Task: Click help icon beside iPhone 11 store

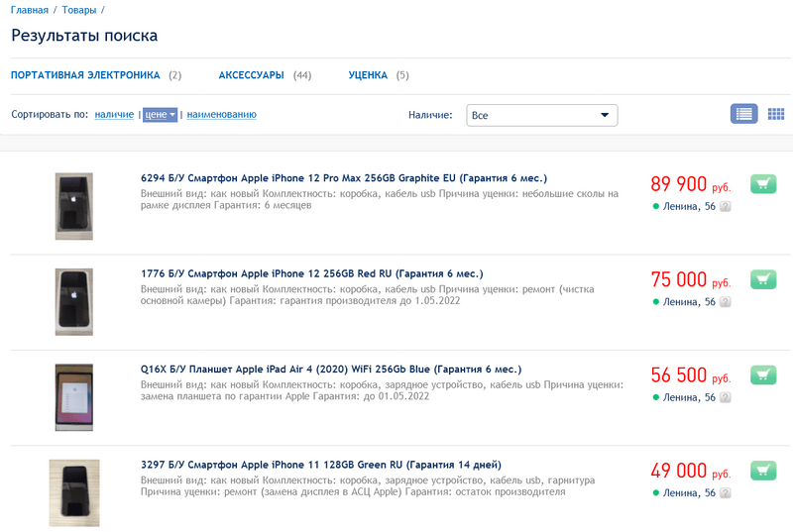Action: (x=726, y=492)
